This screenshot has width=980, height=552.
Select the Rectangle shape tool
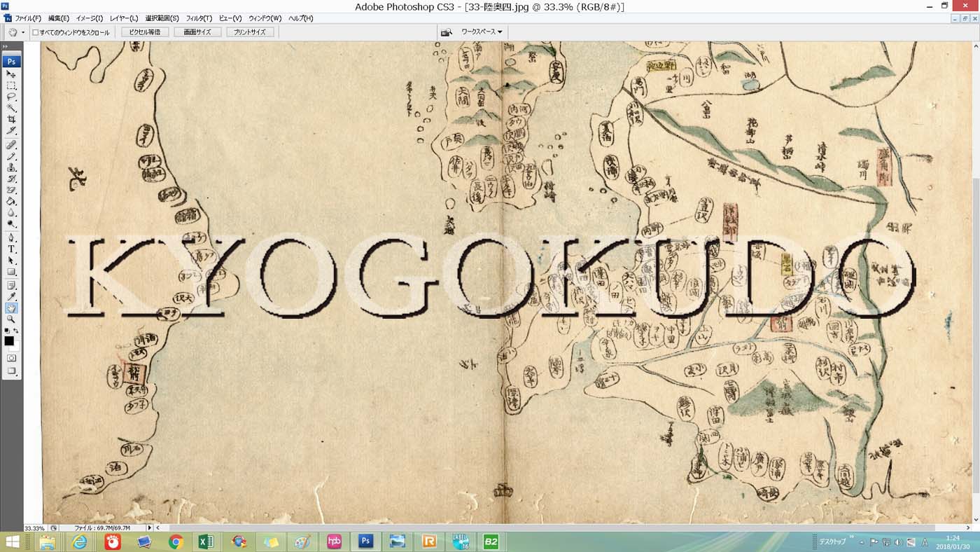click(x=11, y=271)
